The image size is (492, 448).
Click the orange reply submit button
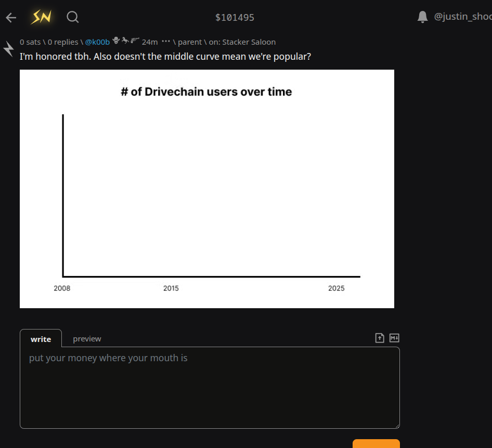tap(376, 444)
